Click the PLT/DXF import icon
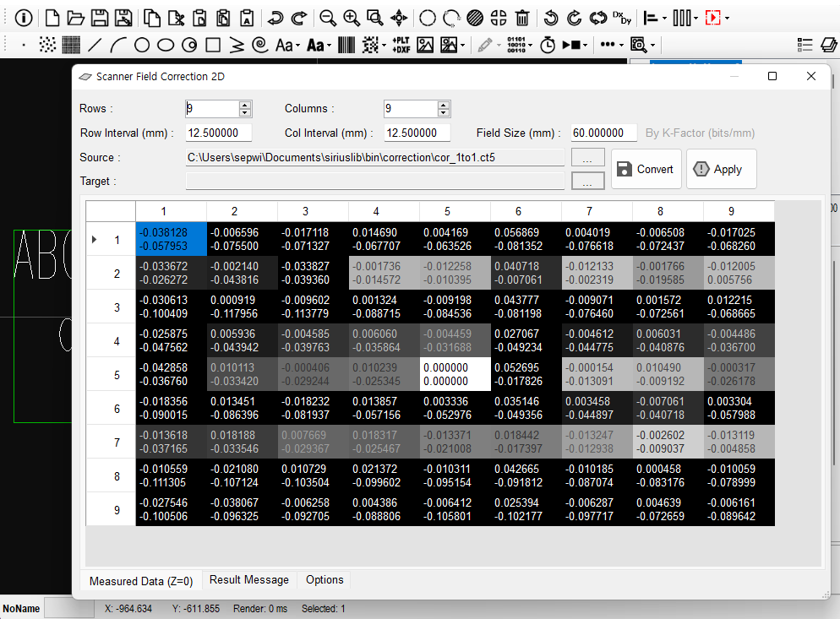Screen dimensions: 840x619 pos(401,45)
